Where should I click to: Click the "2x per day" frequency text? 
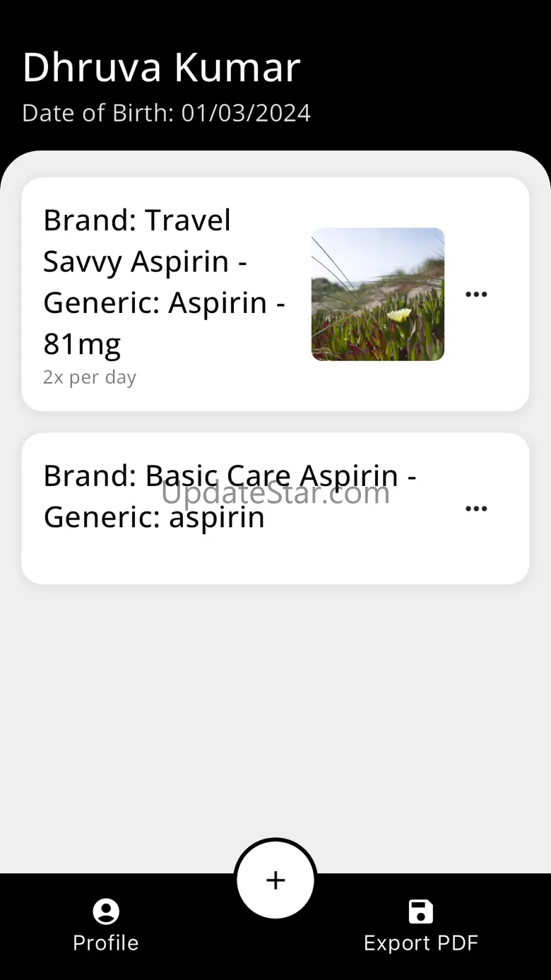[x=90, y=377]
